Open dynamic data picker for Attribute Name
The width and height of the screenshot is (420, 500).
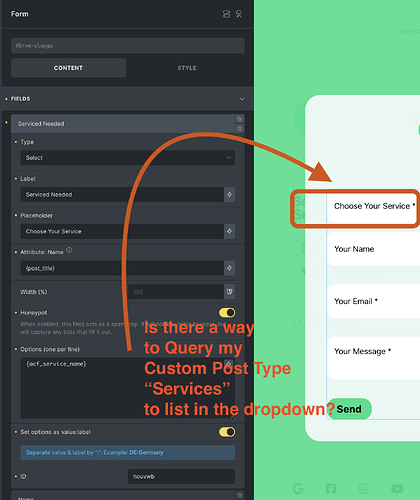coord(229,268)
